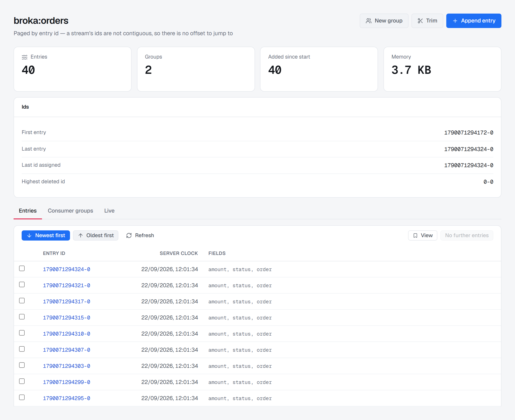This screenshot has height=420, width=515.
Task: Click the people icon on New group
Action: [x=368, y=21]
